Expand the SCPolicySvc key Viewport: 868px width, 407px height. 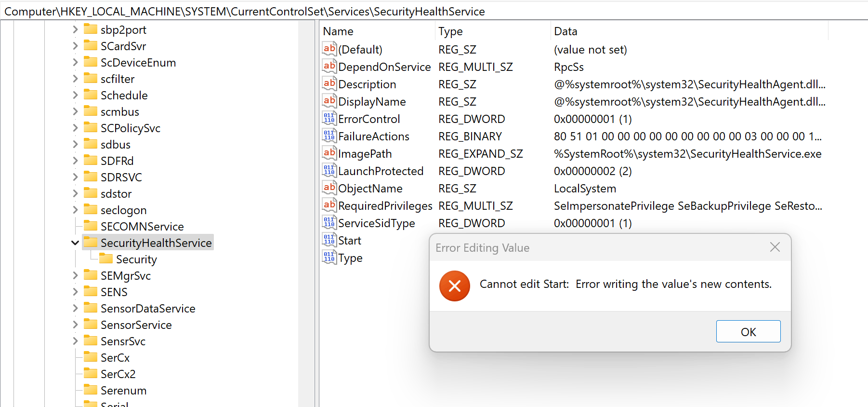75,128
